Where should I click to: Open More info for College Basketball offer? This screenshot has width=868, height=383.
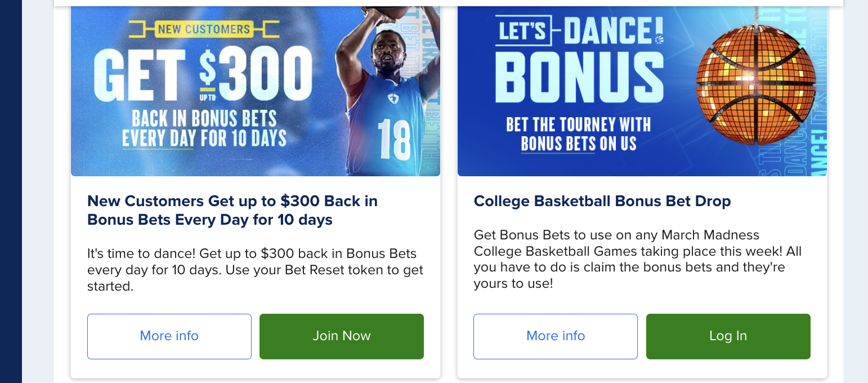point(555,336)
